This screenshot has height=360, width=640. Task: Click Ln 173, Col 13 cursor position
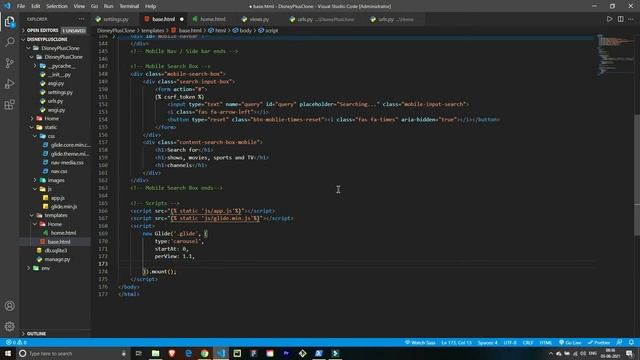[x=456, y=342]
